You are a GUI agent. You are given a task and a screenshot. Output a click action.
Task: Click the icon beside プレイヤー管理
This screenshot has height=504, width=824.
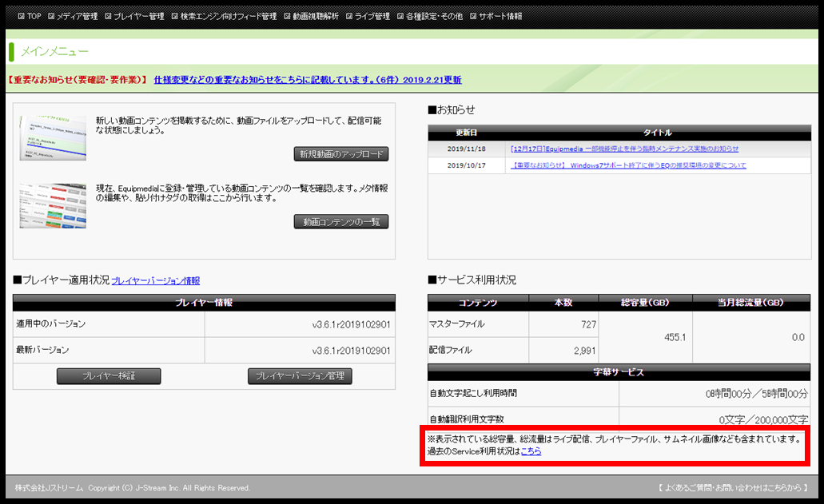pos(108,16)
